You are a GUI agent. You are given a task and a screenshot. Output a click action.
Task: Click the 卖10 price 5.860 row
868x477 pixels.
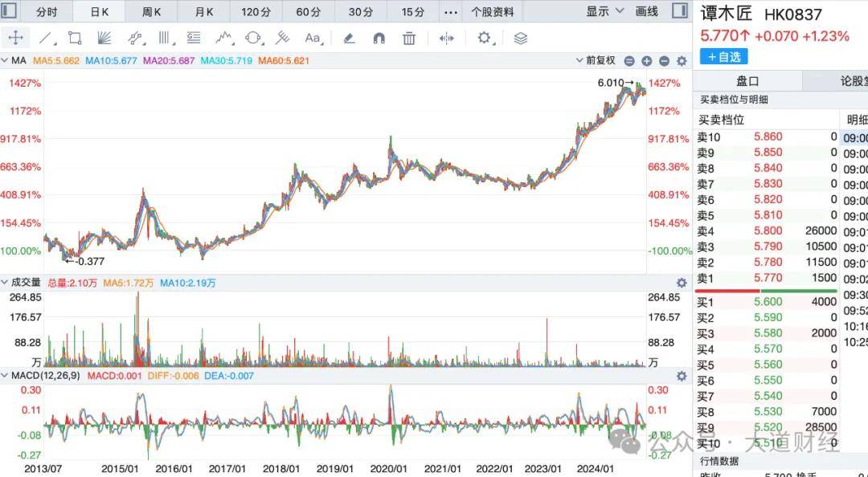pyautogui.click(x=767, y=137)
